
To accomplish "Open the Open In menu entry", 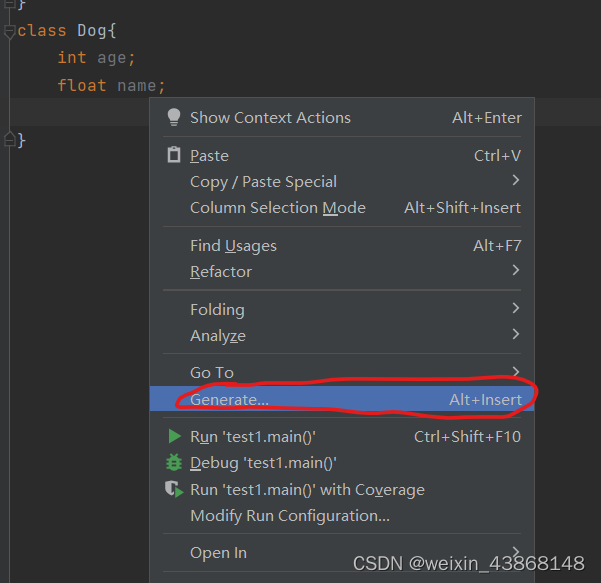I will (342, 553).
